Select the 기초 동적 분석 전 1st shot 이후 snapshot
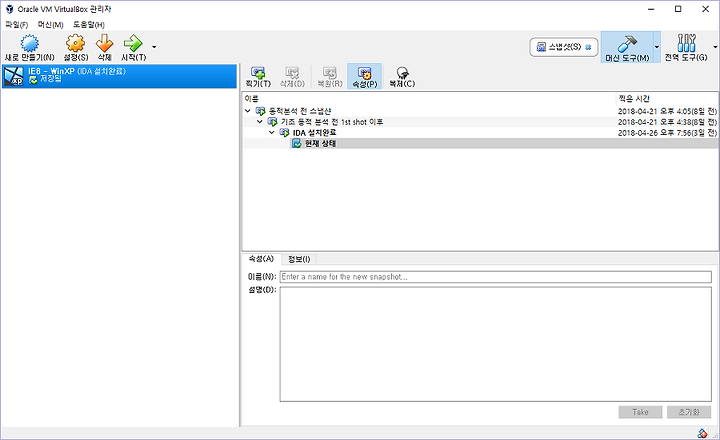Viewport: 720px width, 440px height. [480, 122]
